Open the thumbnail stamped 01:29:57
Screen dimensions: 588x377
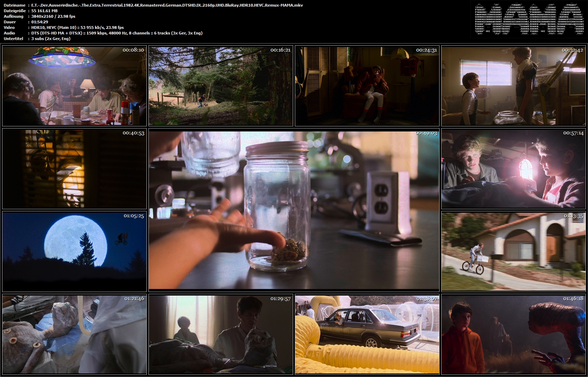click(x=221, y=335)
